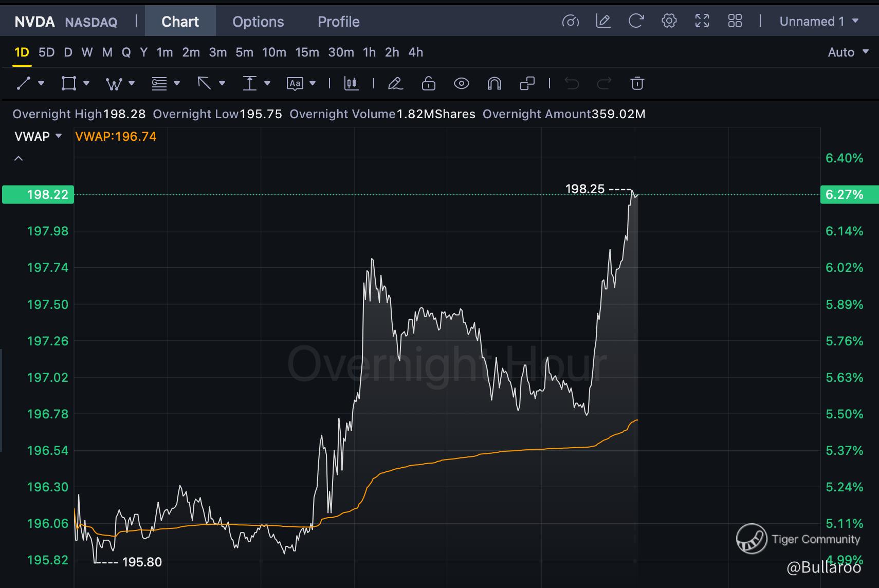Refresh the chart data

click(636, 21)
